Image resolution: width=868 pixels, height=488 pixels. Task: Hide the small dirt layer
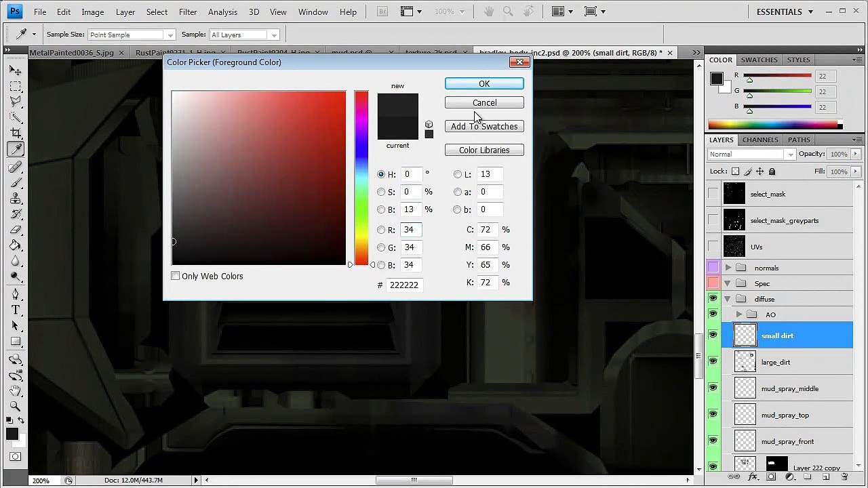coord(713,335)
